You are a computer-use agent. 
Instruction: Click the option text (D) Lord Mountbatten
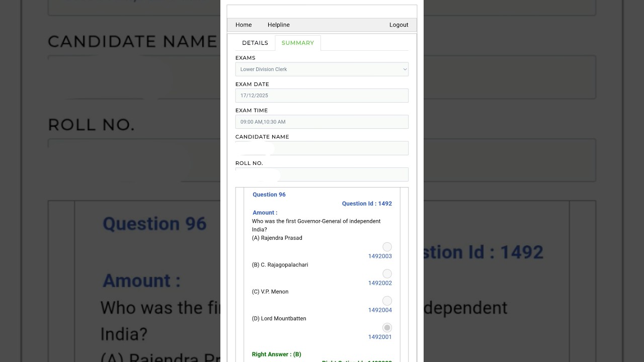[279, 319]
